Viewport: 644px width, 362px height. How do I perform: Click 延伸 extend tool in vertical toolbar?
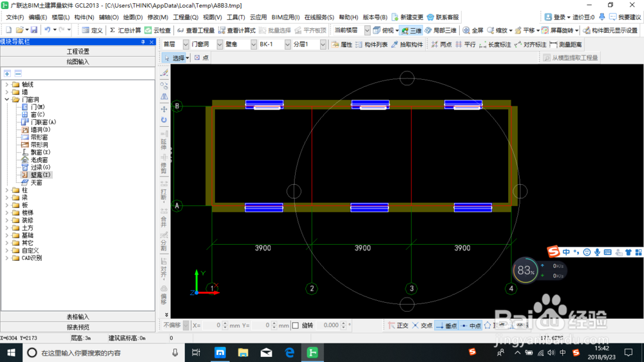tap(164, 141)
